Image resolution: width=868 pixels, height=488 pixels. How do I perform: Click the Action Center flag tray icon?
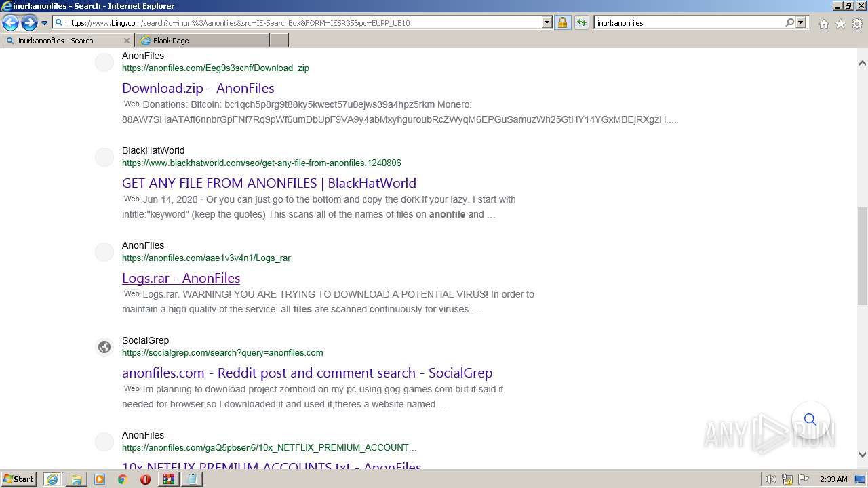[802, 479]
